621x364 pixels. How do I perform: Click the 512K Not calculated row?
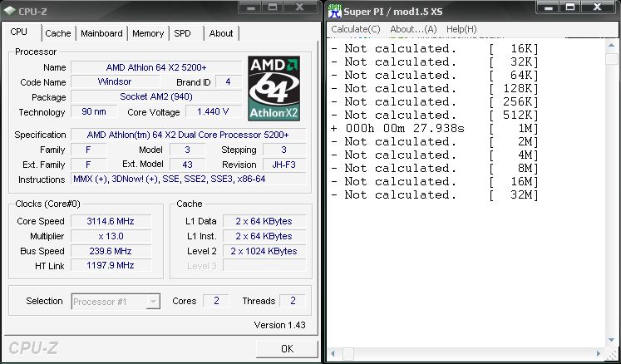[435, 115]
